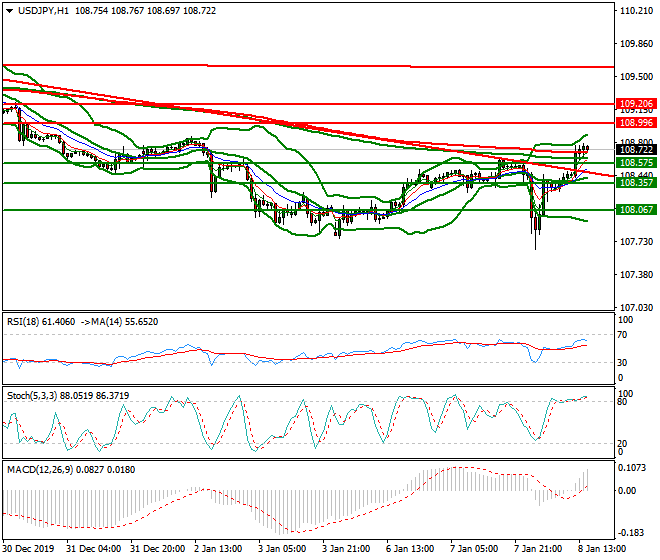Click the 30 Dec 2019 date label
Screen dimensions: 660x560
tap(28, 549)
